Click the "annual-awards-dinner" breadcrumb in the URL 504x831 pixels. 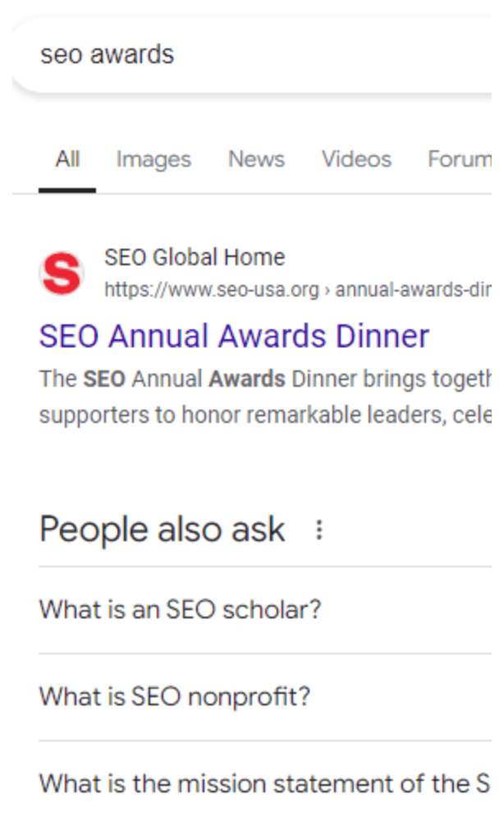pyautogui.click(x=415, y=290)
